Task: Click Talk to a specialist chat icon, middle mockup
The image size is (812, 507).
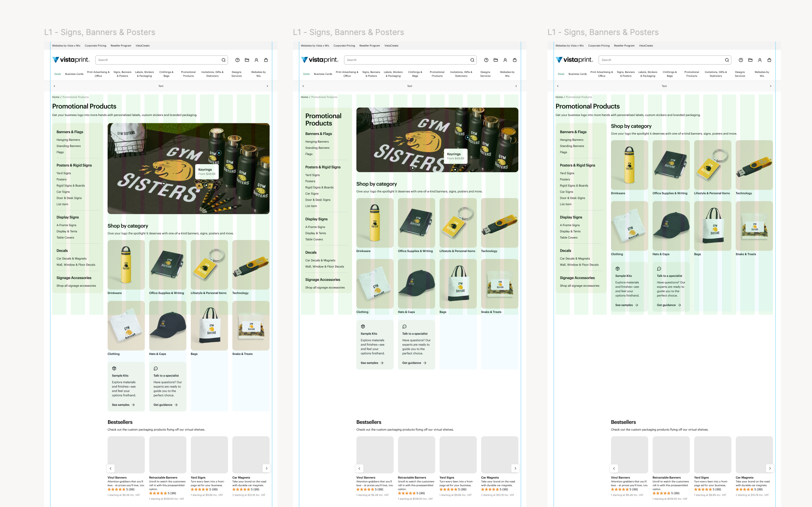Action: (x=405, y=326)
